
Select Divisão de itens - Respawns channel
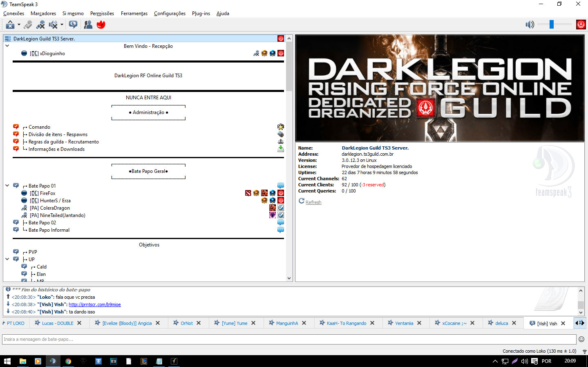pos(58,134)
